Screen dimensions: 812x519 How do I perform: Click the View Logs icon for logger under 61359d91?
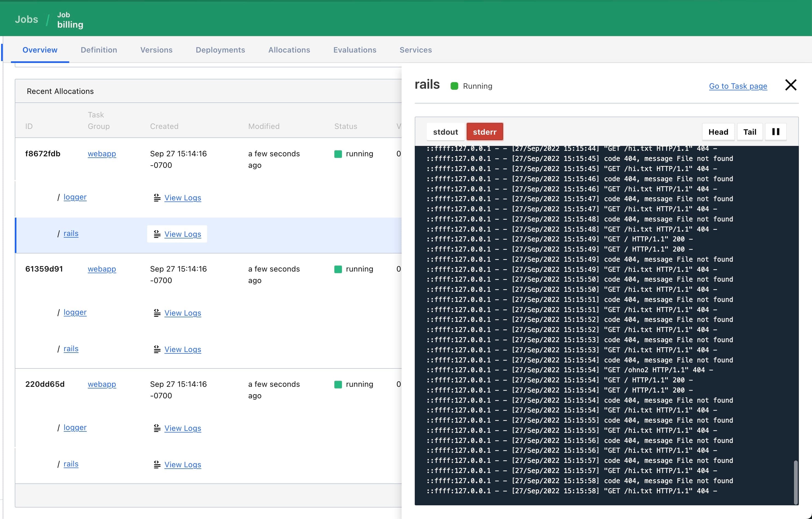click(x=157, y=313)
